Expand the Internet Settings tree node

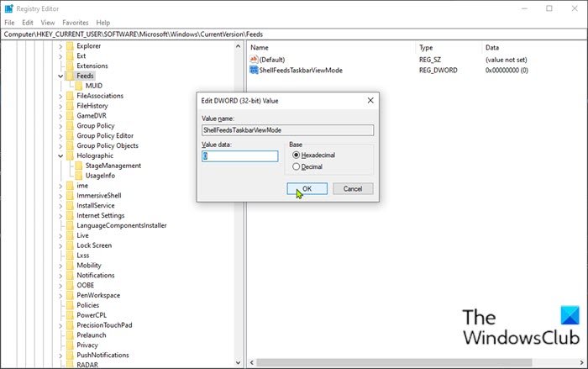click(60, 216)
